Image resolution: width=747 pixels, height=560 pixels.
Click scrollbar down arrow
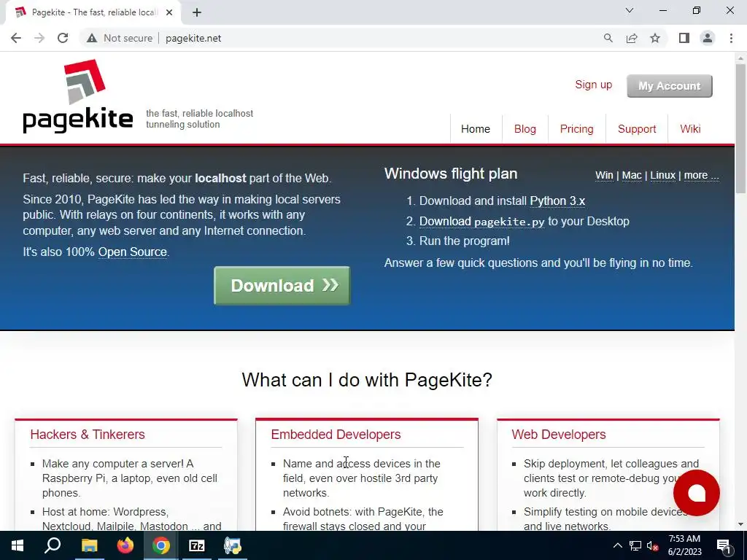coord(741,525)
